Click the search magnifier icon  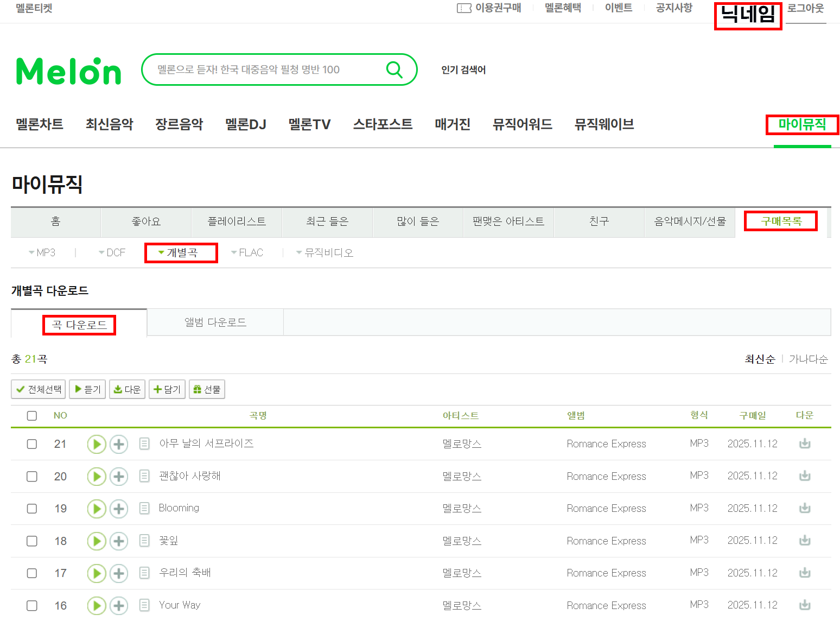coord(394,69)
